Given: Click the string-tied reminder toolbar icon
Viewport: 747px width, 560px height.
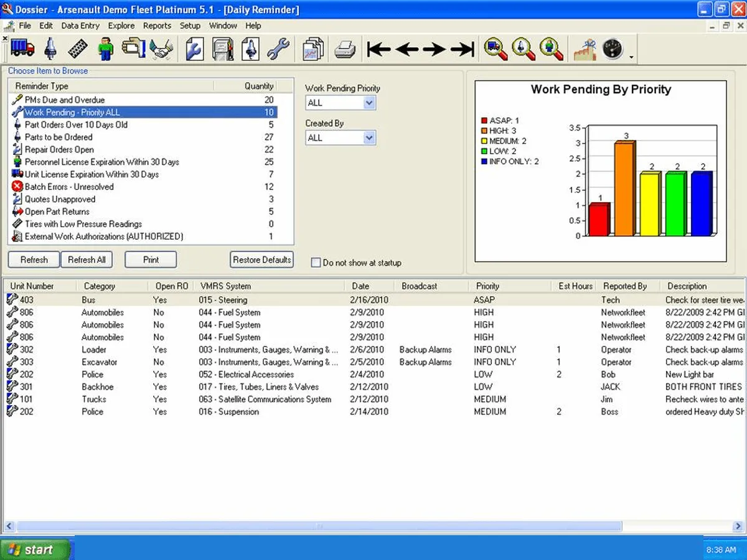Looking at the screenshot, I should point(585,49).
